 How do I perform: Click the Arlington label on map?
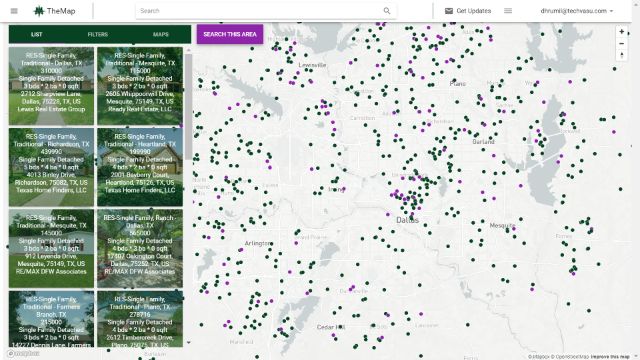pos(258,243)
